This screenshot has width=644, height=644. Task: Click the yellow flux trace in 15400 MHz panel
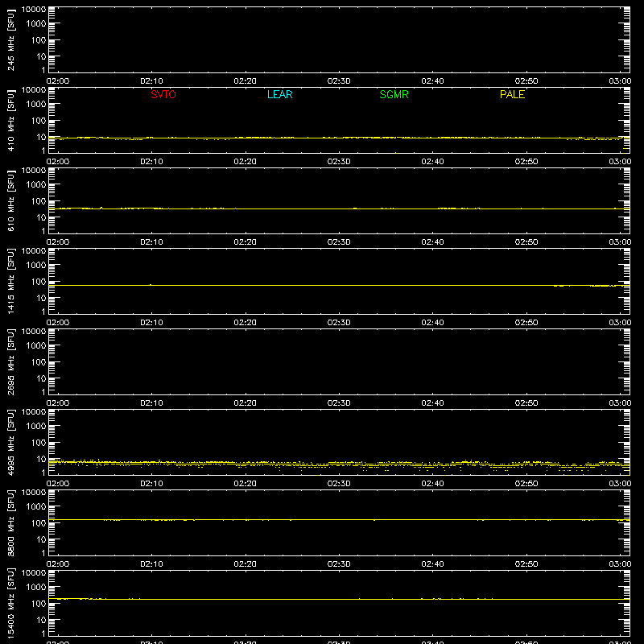(339, 599)
